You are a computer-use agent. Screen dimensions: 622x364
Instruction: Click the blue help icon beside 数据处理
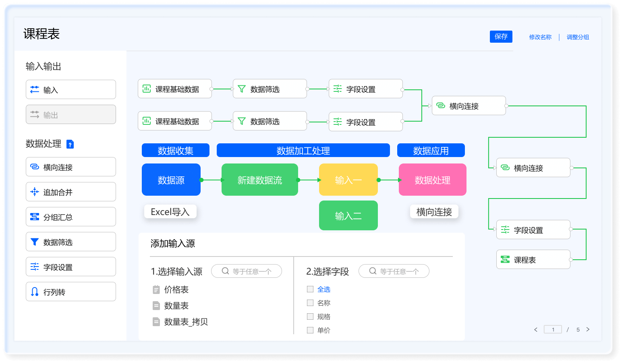[x=70, y=144]
